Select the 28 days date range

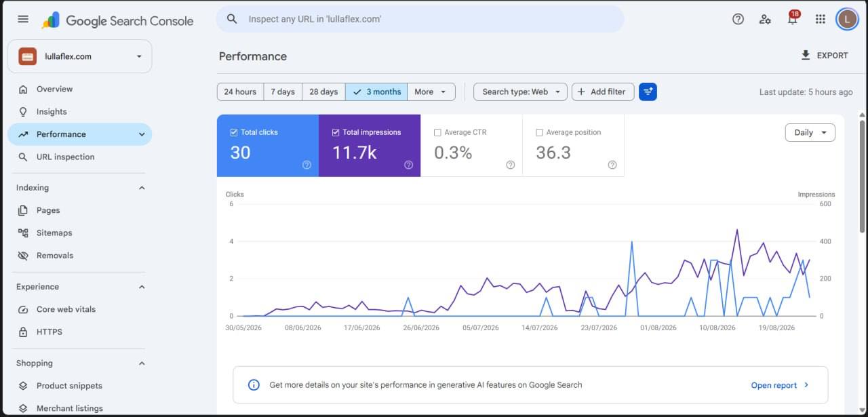323,92
